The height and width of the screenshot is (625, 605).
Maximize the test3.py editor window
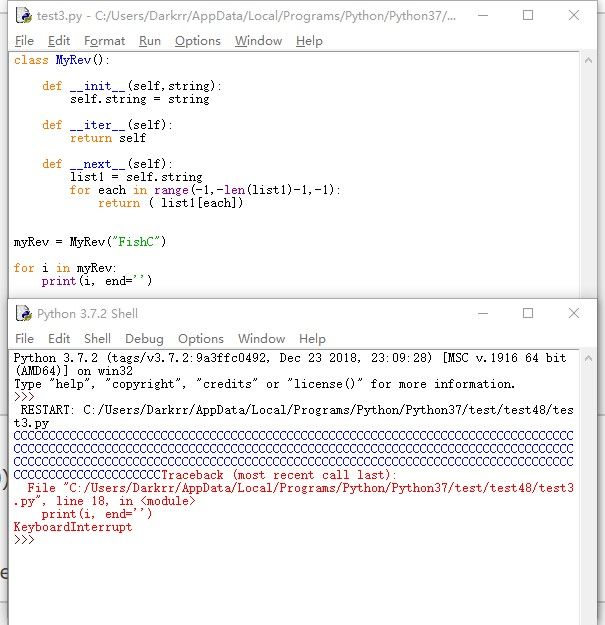pyautogui.click(x=528, y=15)
